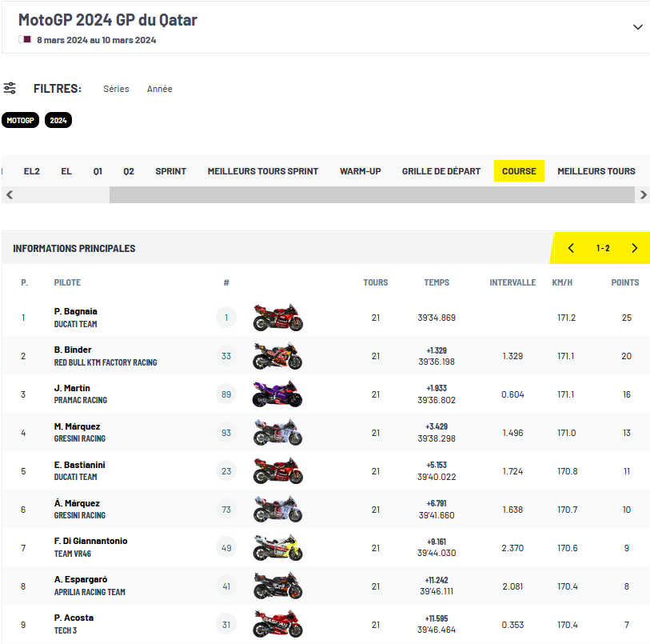This screenshot has height=644, width=650.
Task: Click rider number 1 badge
Action: point(226,318)
